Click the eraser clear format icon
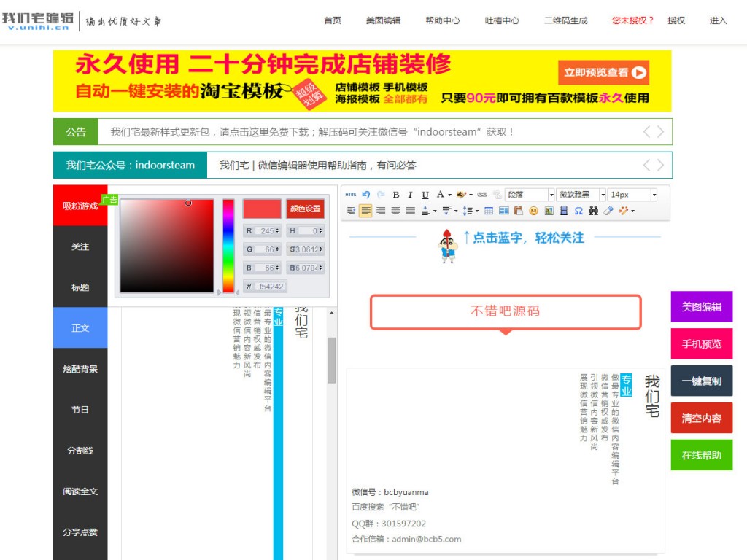747x560 pixels. (x=608, y=211)
